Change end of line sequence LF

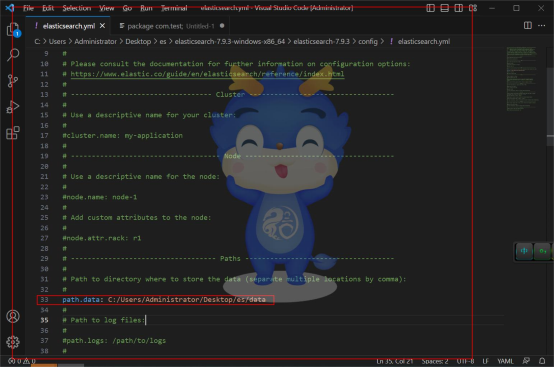tap(485, 361)
